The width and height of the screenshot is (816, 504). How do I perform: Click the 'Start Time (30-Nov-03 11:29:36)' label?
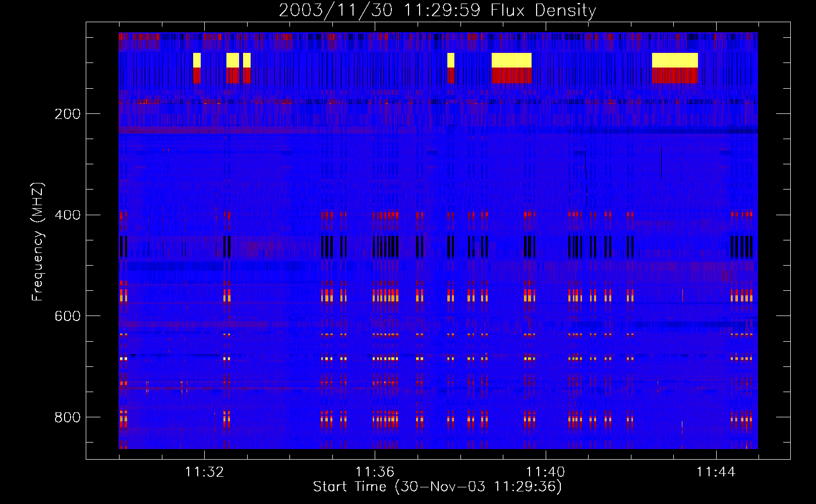pos(437,487)
